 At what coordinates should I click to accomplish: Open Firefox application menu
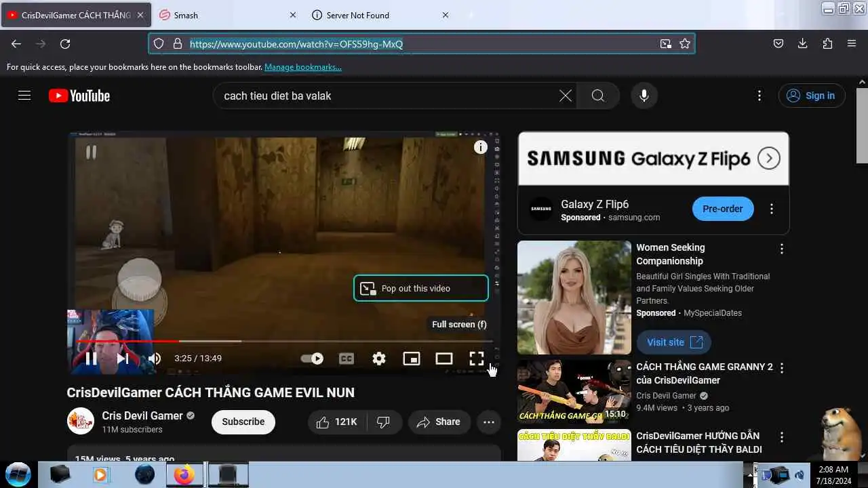[x=852, y=43]
